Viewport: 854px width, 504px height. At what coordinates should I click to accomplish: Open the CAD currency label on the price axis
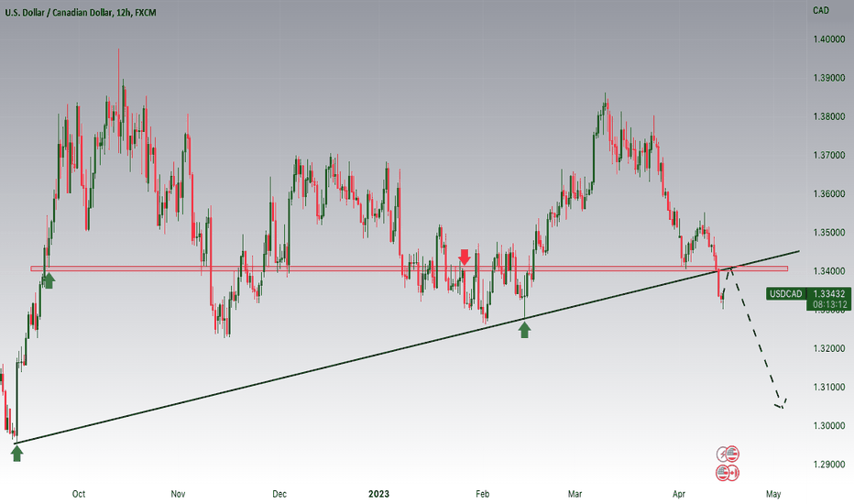821,10
